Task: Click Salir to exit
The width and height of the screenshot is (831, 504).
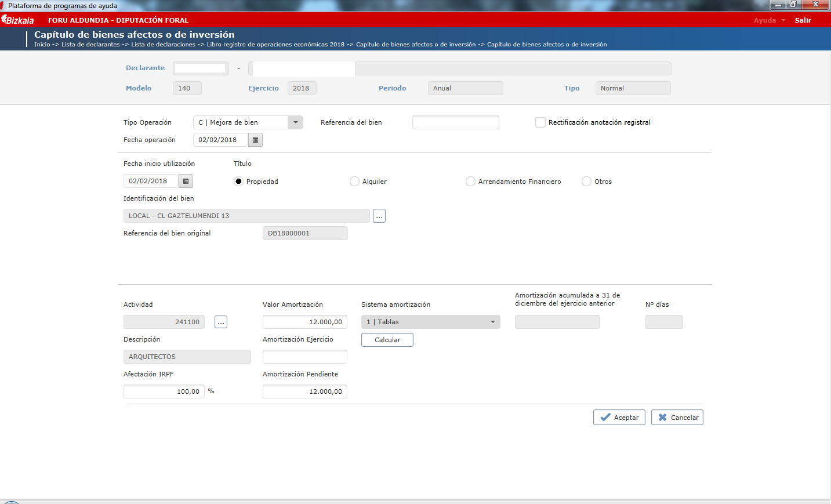Action: (803, 20)
